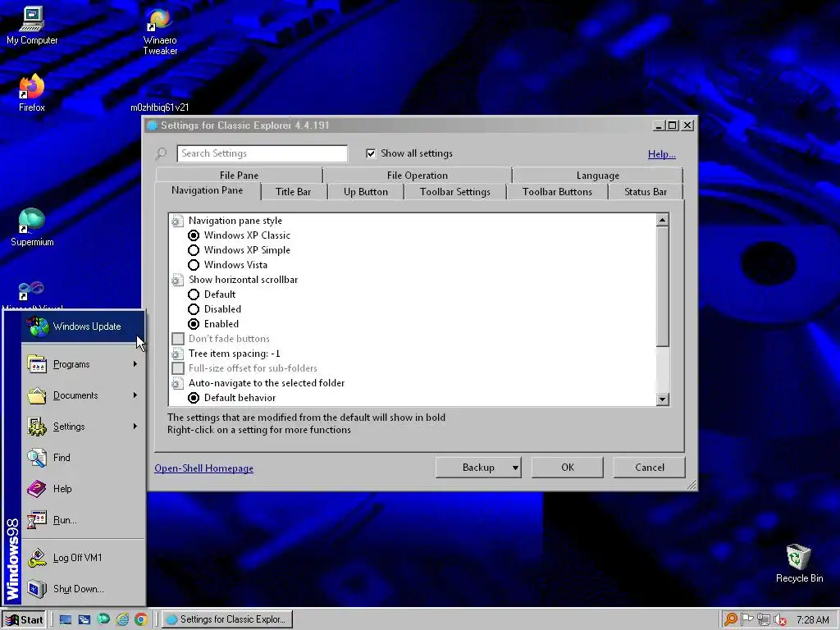The image size is (840, 630).
Task: Click the Show horizontal scrollbar setting icon
Action: pos(177,280)
